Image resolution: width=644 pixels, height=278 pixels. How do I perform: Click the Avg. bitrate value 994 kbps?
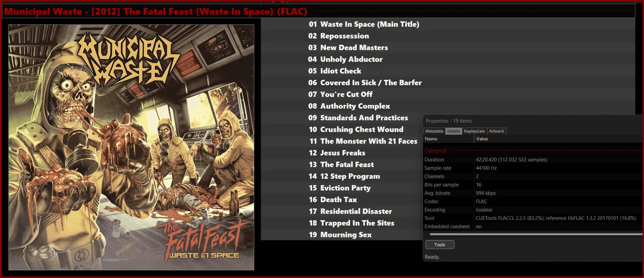[486, 193]
